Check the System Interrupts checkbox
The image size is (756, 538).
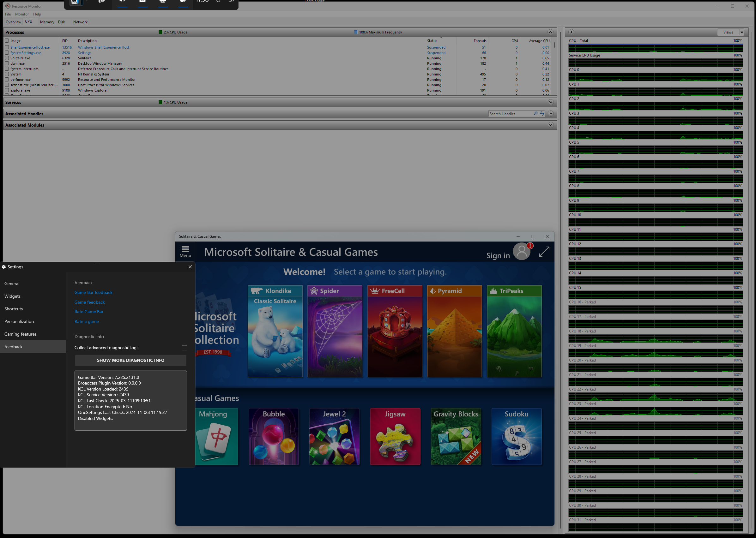point(7,69)
